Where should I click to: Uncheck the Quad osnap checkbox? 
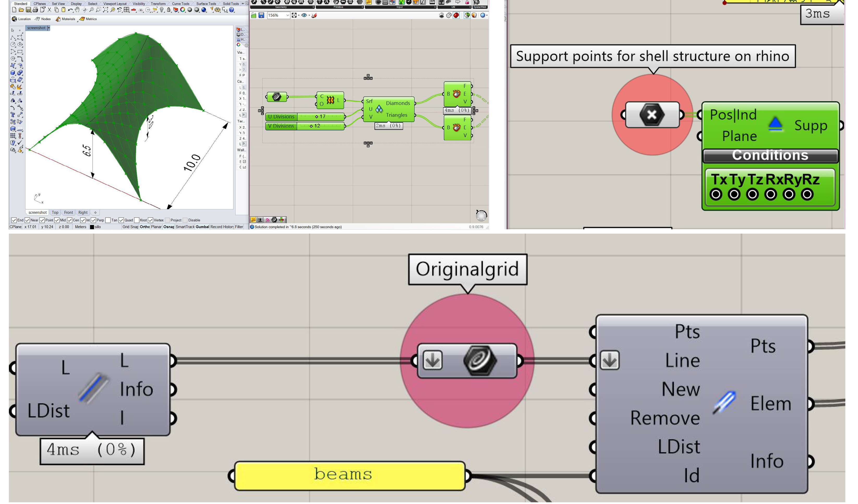point(121,220)
